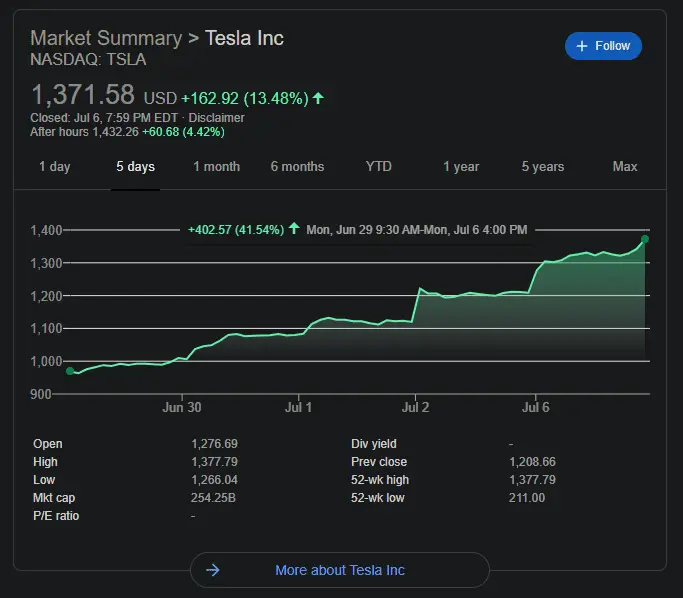This screenshot has width=683, height=598.
Task: Click the right arrow icon beside More about Tesla
Action: pos(212,570)
